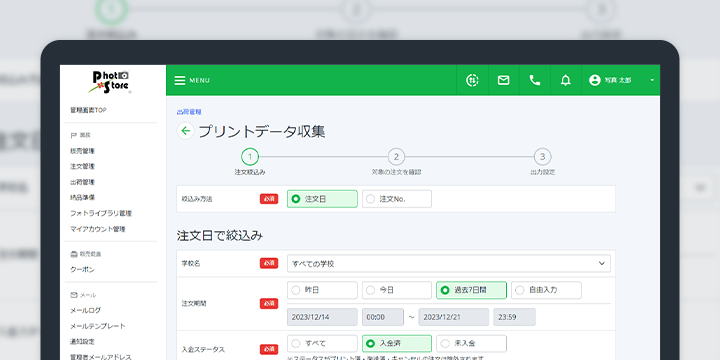
Task: Click the 出荷管理 breadcrumb link
Action: pyautogui.click(x=189, y=112)
